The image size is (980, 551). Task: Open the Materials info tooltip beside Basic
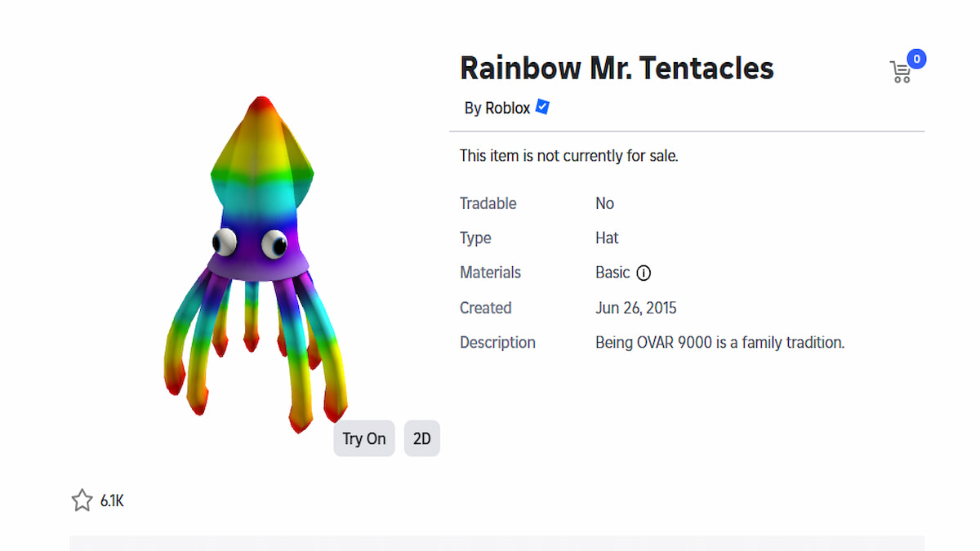pyautogui.click(x=644, y=273)
